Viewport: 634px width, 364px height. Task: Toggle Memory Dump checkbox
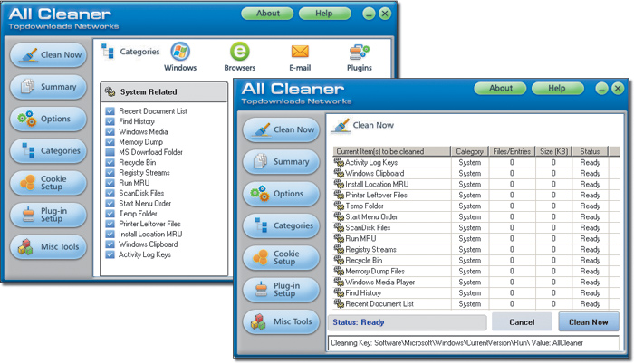110,142
